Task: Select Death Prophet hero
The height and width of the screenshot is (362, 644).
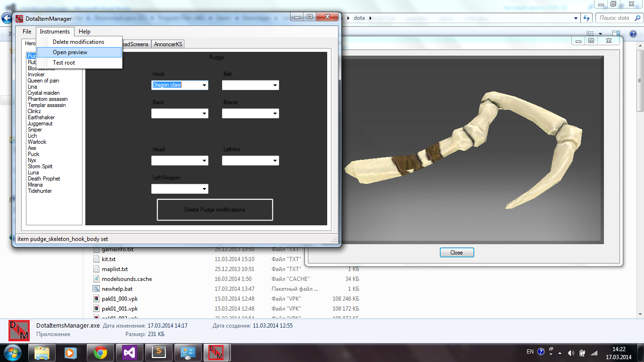Action: (x=44, y=179)
